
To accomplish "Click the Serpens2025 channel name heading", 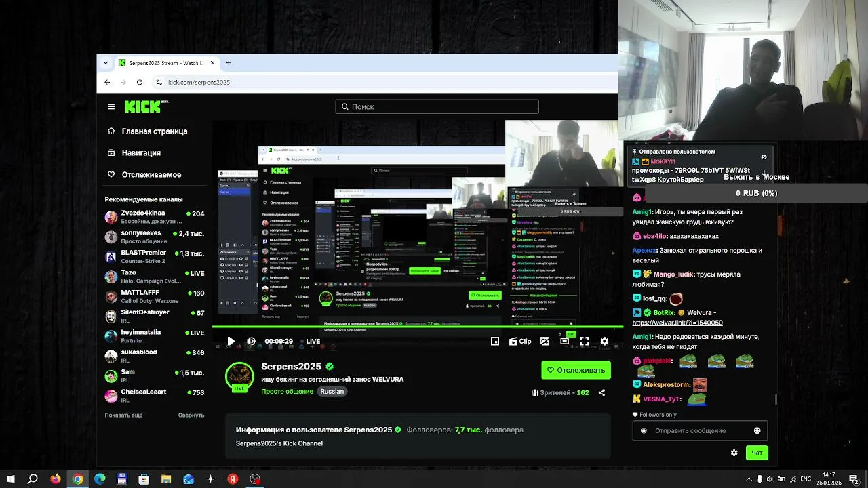I will click(x=292, y=367).
